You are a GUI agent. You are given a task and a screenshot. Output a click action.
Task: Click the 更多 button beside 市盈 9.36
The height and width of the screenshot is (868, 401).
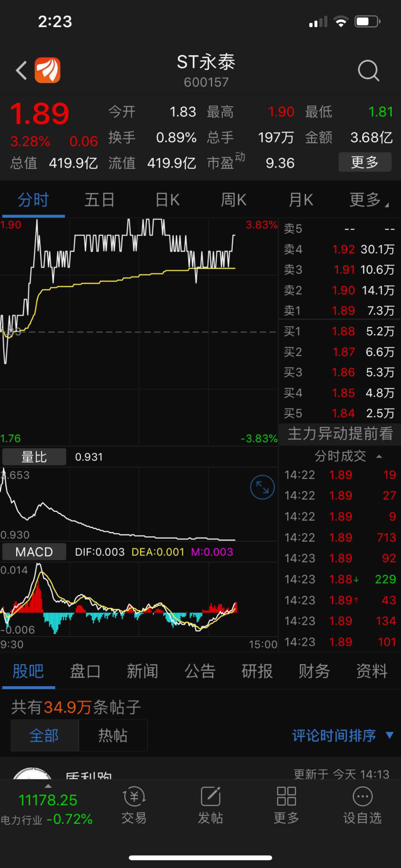tap(365, 162)
